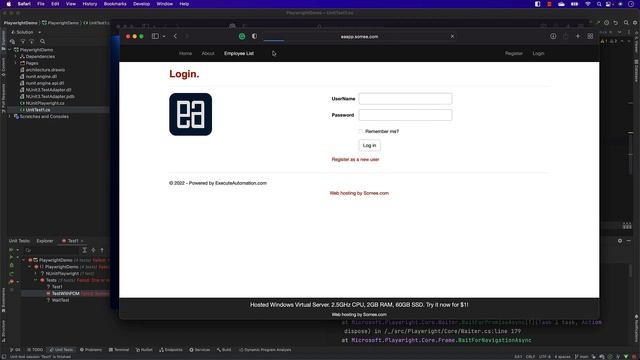The width and height of the screenshot is (640, 360).
Task: Expand the Pages folder
Action: click(16, 63)
